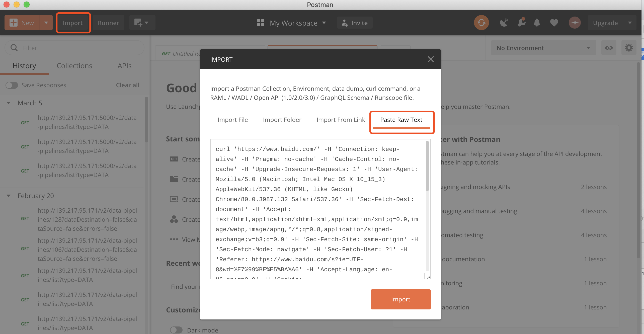Switch to the History tab

coord(24,66)
